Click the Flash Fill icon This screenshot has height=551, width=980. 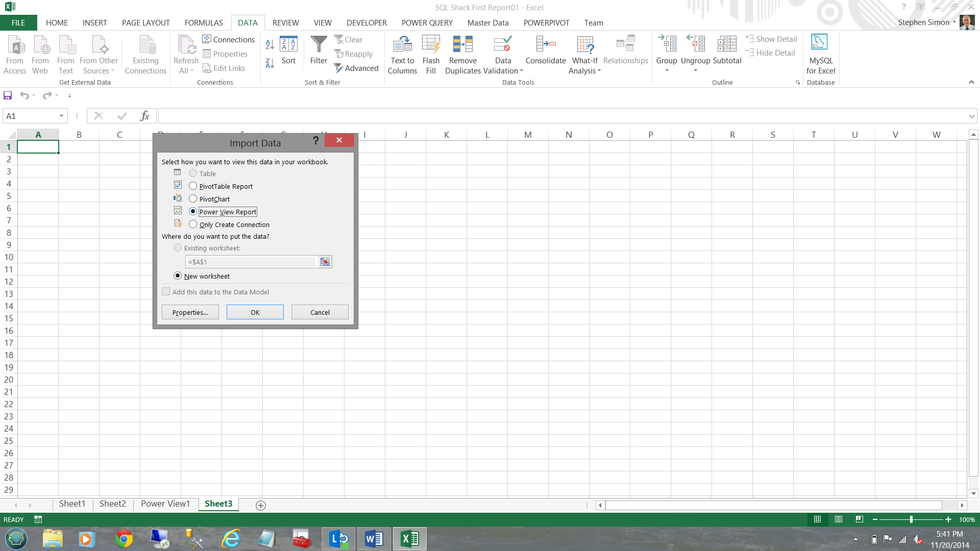tap(431, 44)
